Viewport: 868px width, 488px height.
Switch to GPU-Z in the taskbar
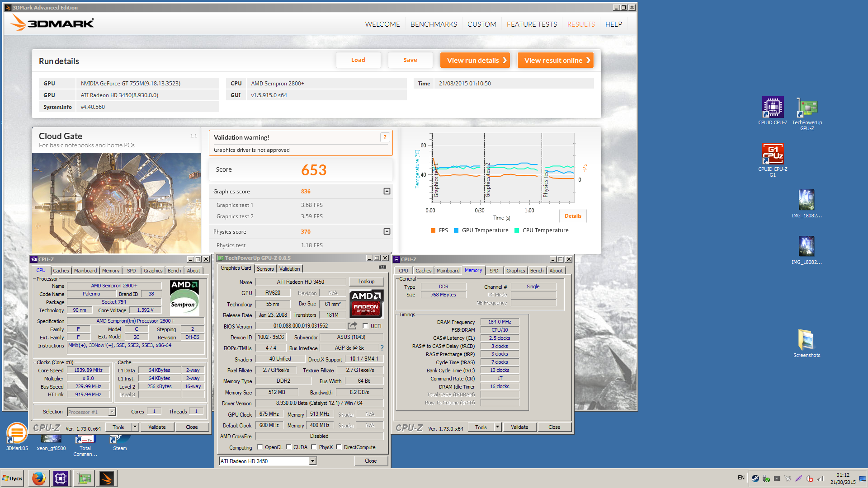pyautogui.click(x=84, y=478)
